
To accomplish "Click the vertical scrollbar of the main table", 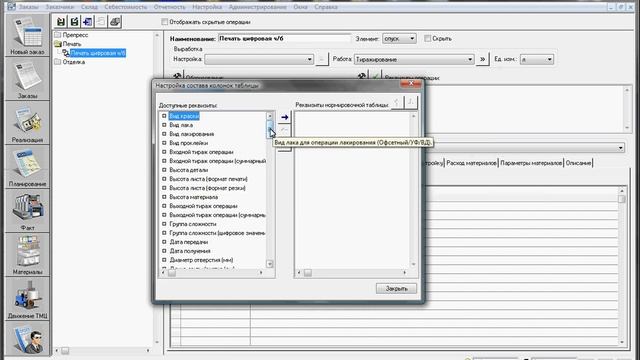I will [622, 265].
